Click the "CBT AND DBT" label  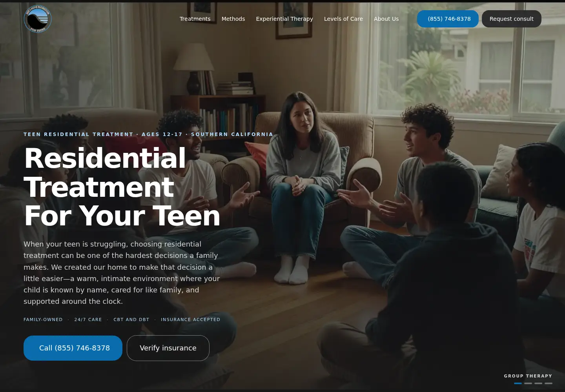click(131, 319)
